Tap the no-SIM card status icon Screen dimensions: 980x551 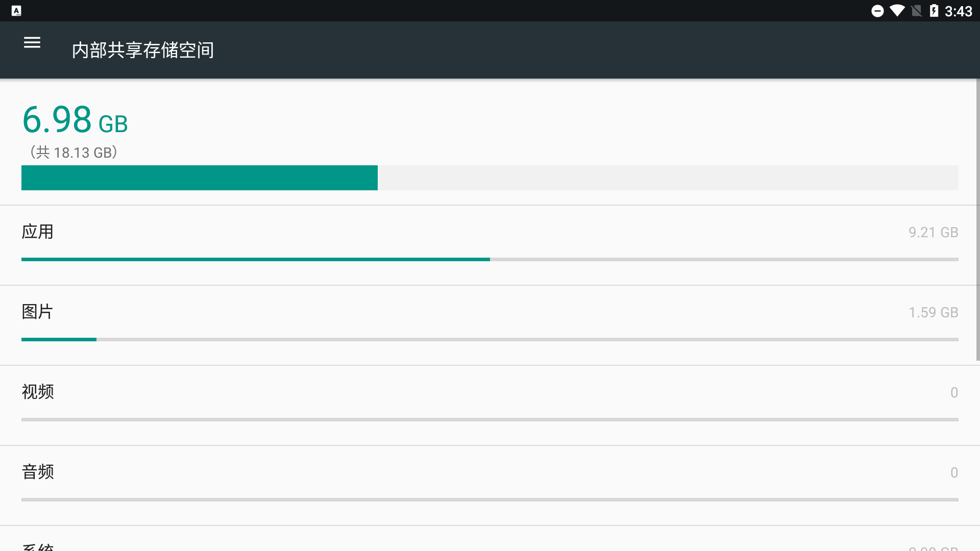pos(917,11)
